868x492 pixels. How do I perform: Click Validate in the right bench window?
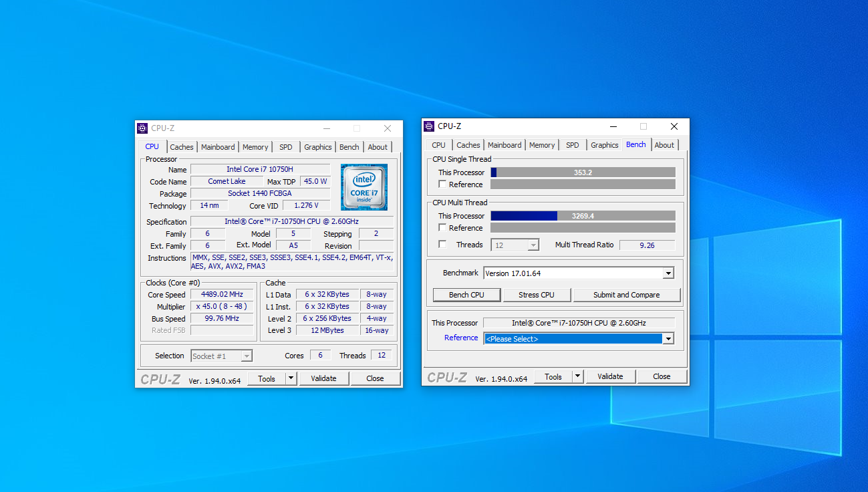tap(610, 376)
